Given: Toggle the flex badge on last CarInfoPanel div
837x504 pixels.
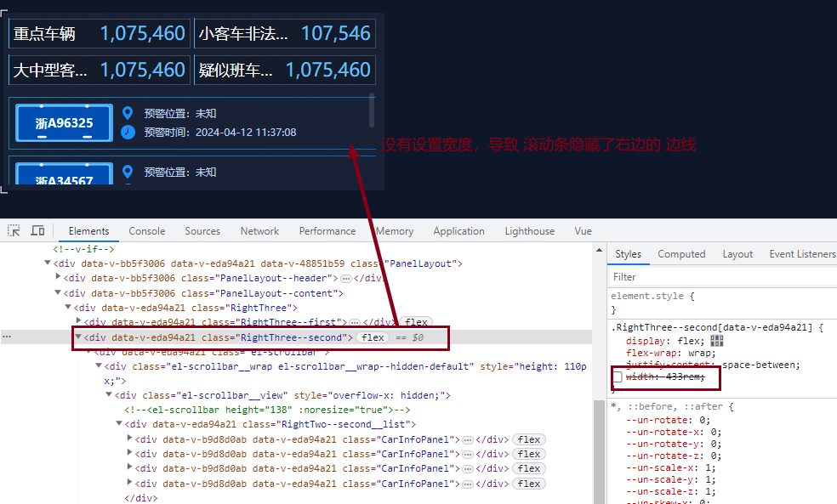Looking at the screenshot, I should 528,483.
